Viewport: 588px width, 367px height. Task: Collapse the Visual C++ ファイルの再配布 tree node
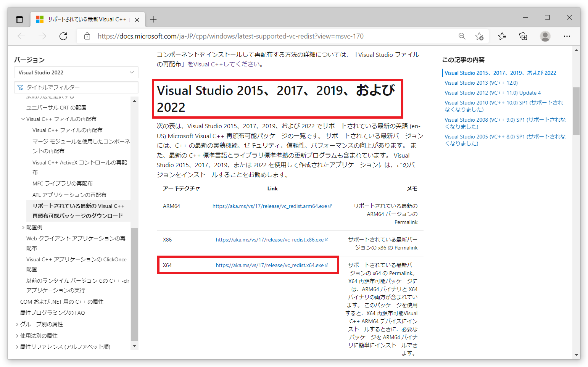[23, 119]
